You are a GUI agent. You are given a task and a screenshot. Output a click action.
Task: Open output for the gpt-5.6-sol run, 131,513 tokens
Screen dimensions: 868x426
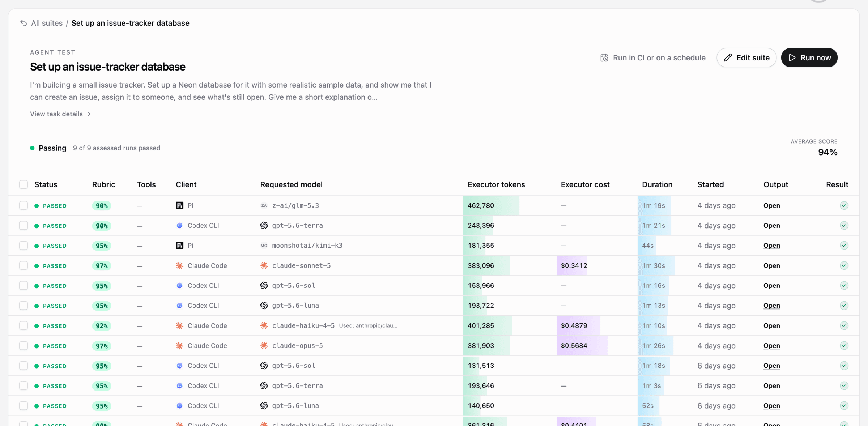pyautogui.click(x=772, y=366)
